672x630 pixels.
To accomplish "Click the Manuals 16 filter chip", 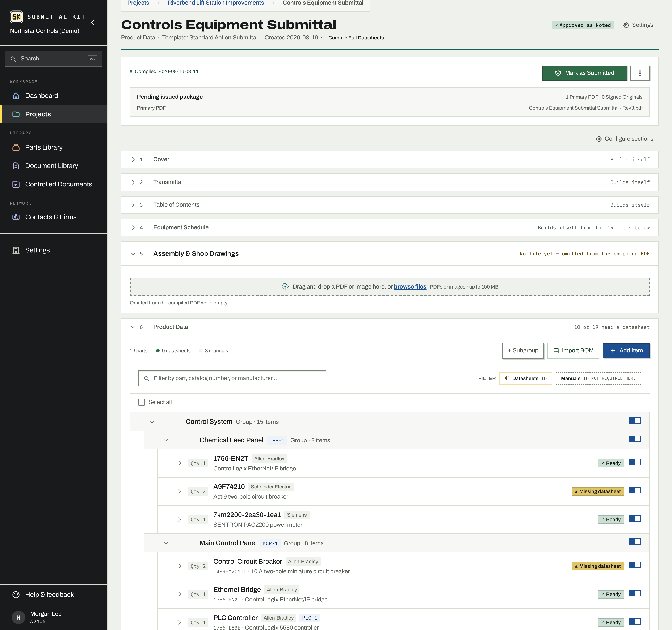I will coord(598,379).
